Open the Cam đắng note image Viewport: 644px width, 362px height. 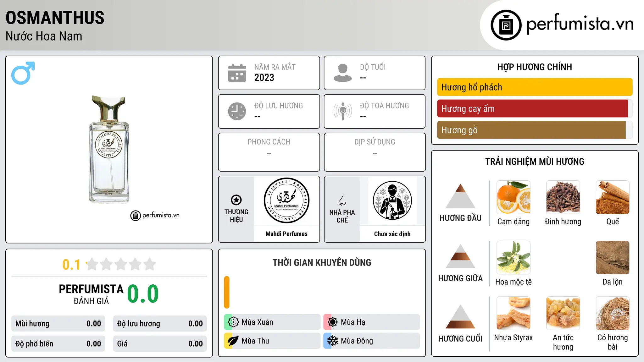[x=513, y=197]
